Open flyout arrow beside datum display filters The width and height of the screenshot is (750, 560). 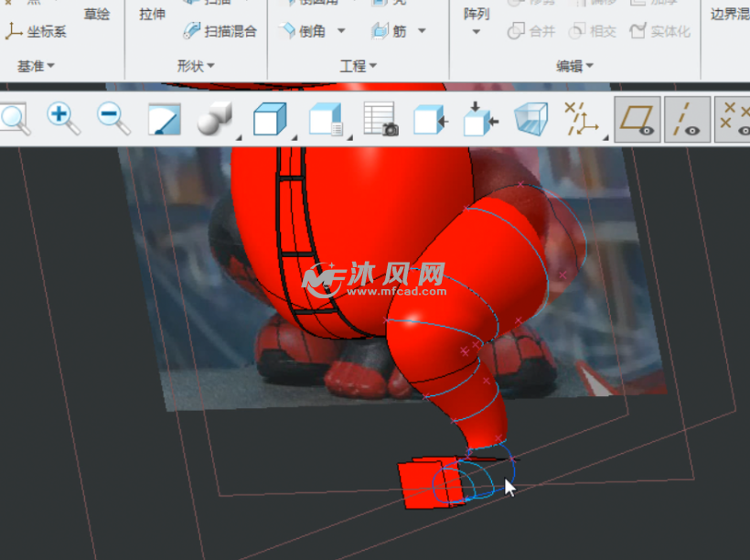tap(605, 138)
